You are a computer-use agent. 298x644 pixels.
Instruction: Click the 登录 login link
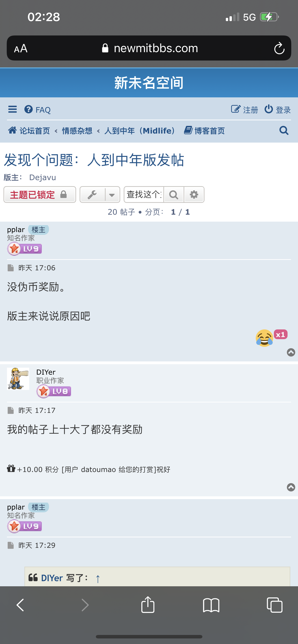[278, 109]
